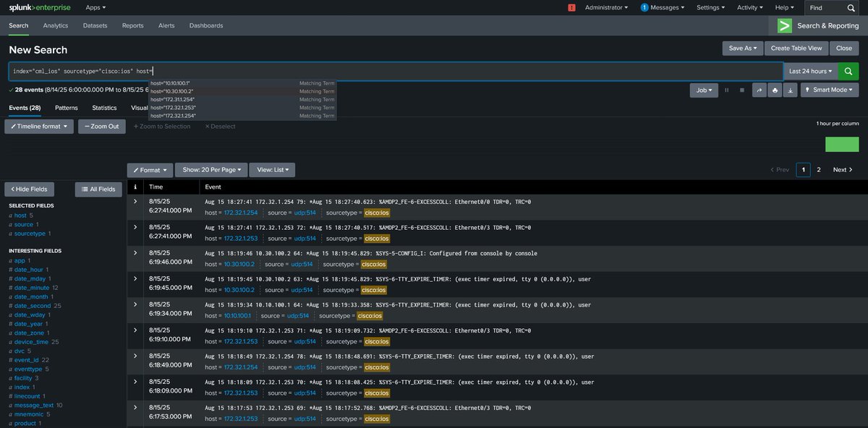The image size is (868, 428).
Task: Switch to the Patterns tab
Action: click(67, 108)
